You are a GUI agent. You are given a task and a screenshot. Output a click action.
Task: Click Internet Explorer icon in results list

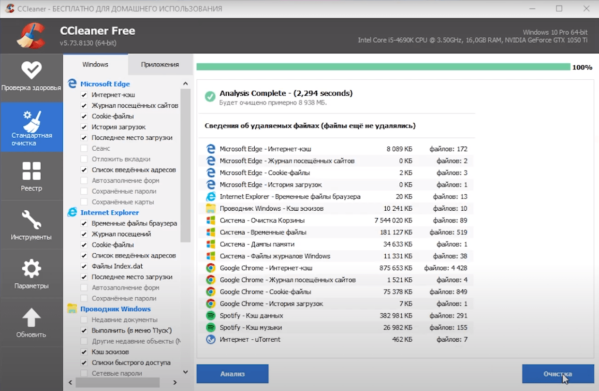click(x=210, y=196)
